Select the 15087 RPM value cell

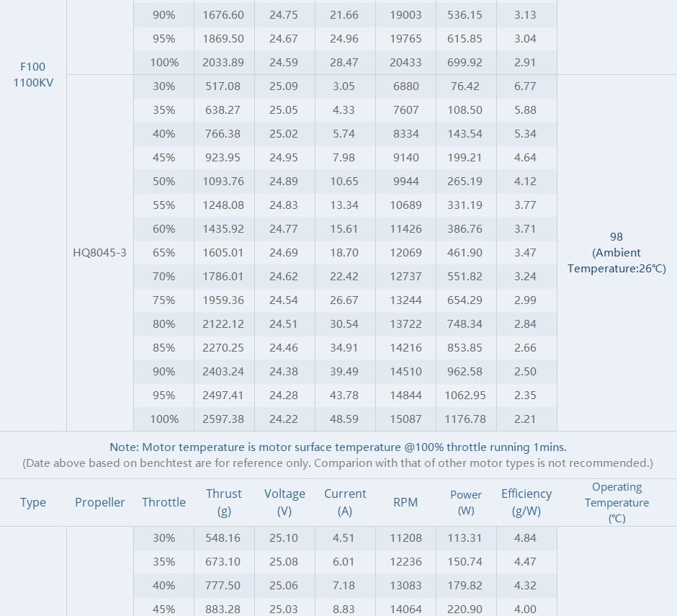pyautogui.click(x=405, y=419)
